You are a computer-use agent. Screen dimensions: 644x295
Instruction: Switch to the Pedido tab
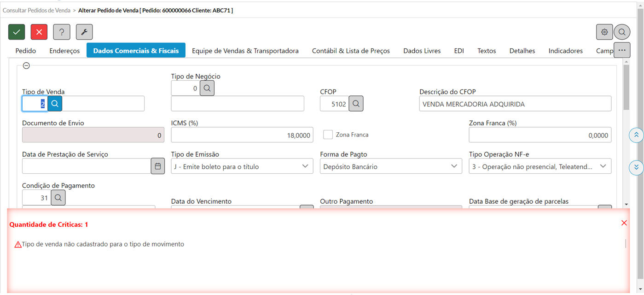point(26,51)
